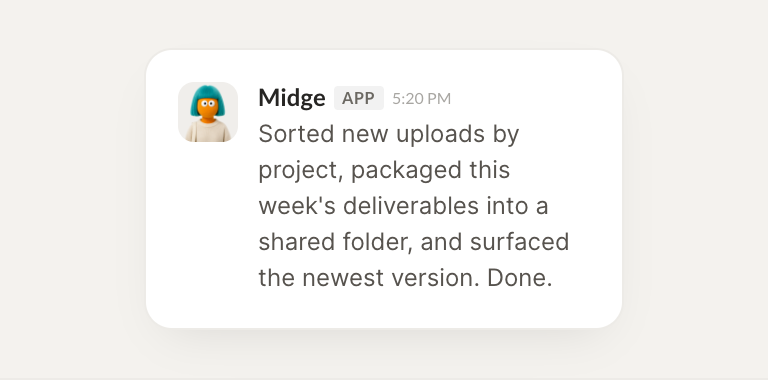Click the words "into a" in message

(x=517, y=206)
